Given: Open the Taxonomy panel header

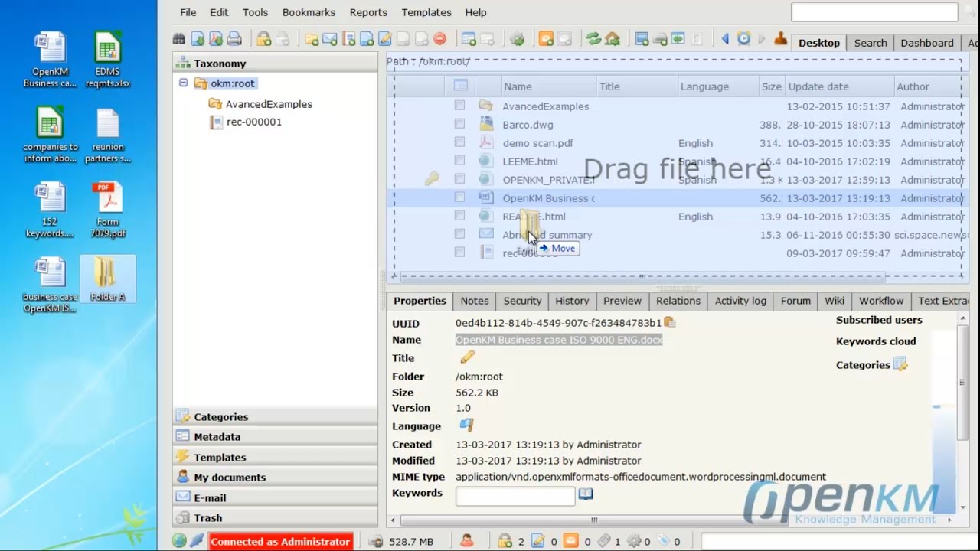Looking at the screenshot, I should point(275,64).
